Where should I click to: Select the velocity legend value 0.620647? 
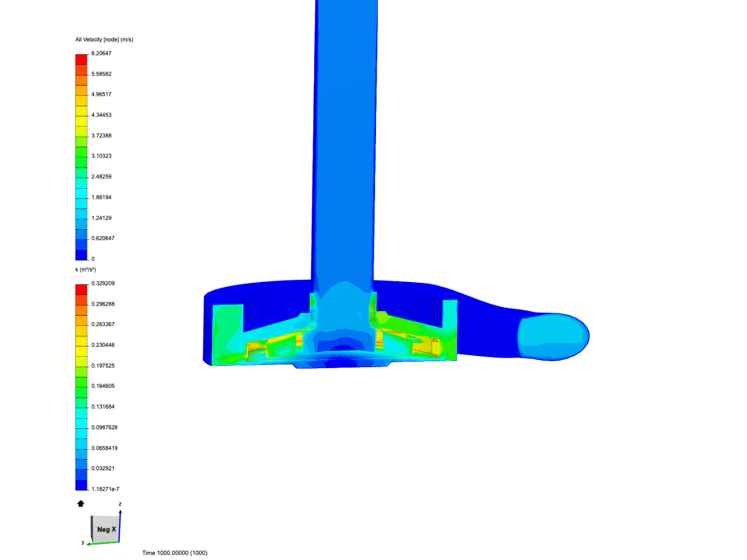coord(103,239)
